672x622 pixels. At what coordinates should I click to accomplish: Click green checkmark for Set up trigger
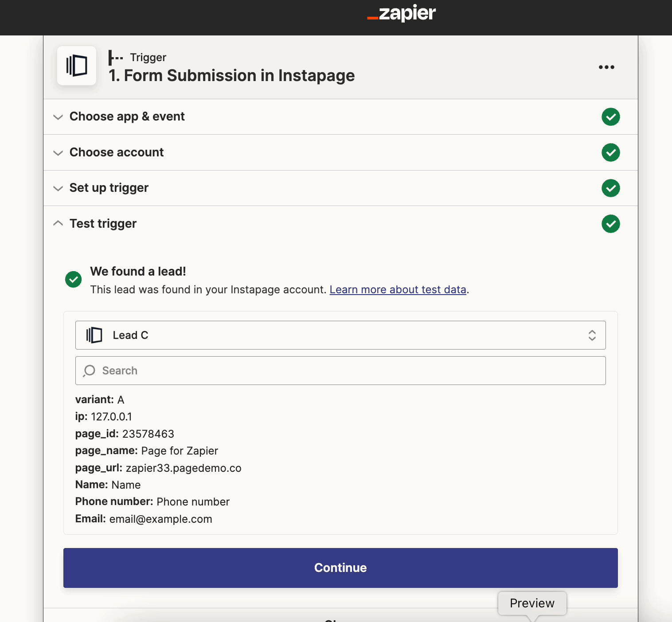[610, 188]
